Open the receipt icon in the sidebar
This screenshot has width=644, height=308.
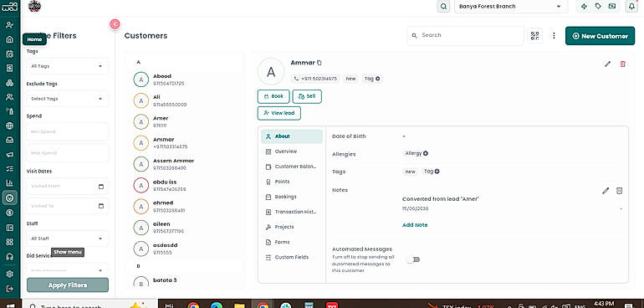pos(9,69)
